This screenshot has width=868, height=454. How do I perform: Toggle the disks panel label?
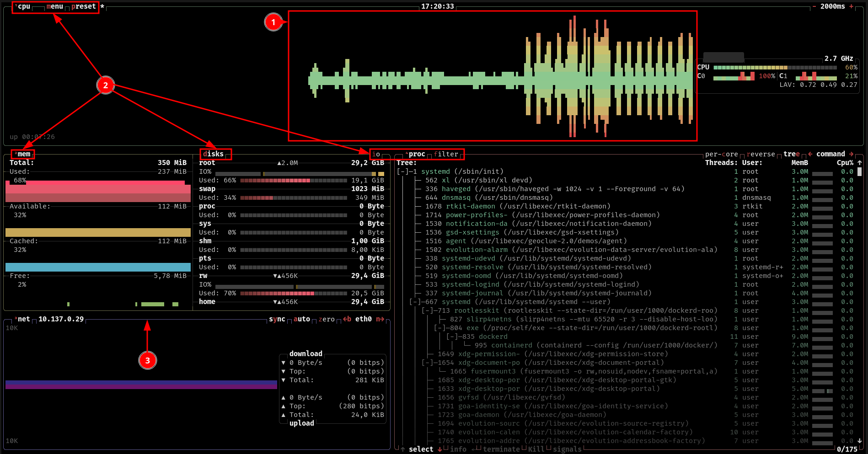pyautogui.click(x=213, y=154)
